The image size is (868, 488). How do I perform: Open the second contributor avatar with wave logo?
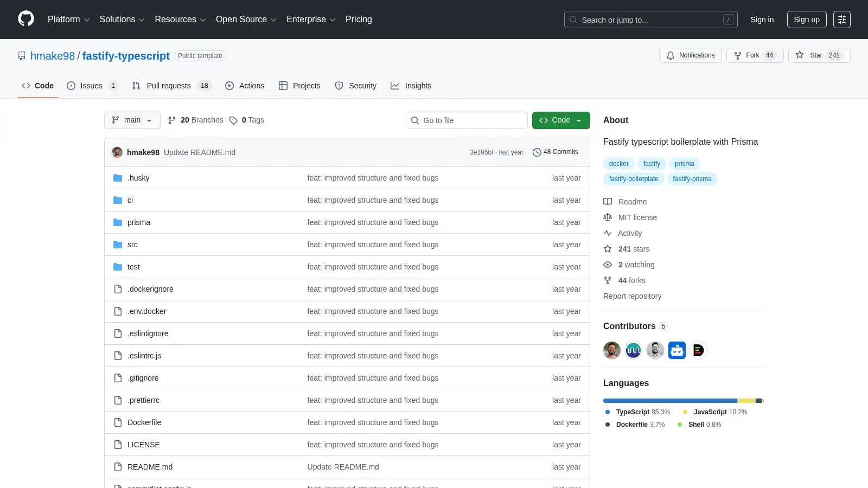click(x=634, y=350)
